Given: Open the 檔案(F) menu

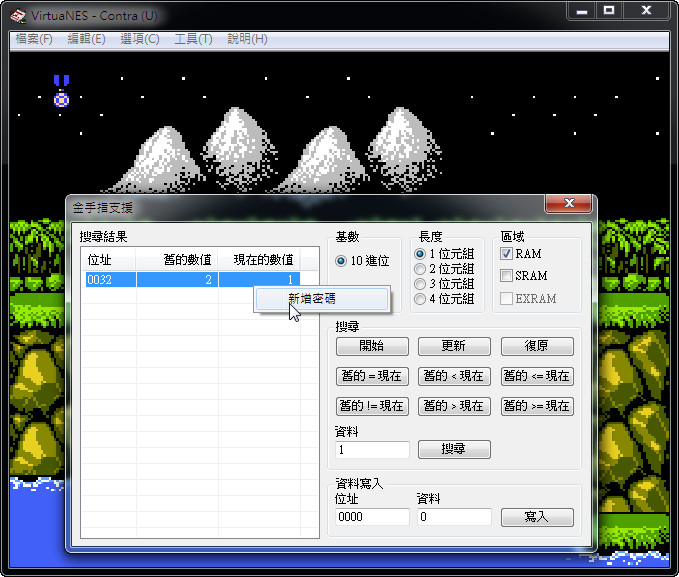Looking at the screenshot, I should 34,39.
